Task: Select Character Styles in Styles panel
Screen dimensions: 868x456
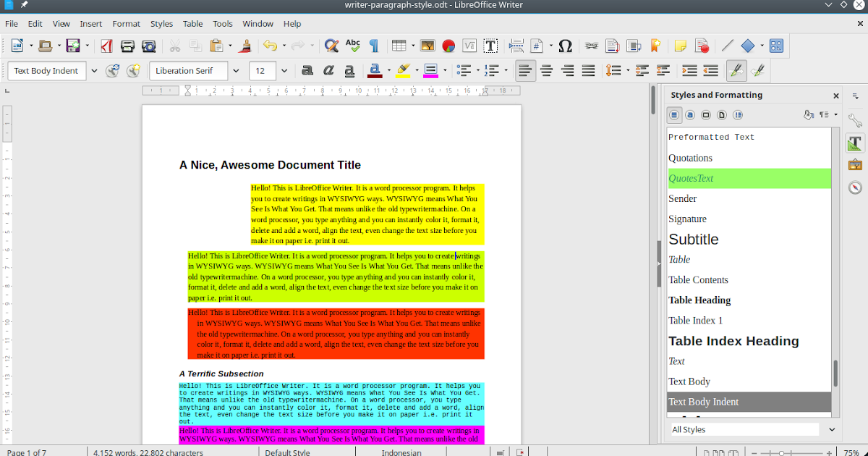Action: click(689, 114)
